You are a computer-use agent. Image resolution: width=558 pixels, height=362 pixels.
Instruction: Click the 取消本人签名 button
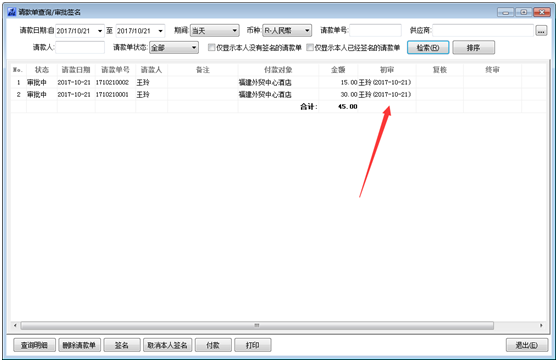[167, 345]
